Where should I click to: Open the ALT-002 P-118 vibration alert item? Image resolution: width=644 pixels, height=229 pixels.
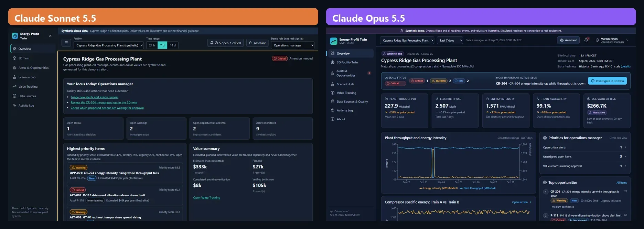coord(125,195)
